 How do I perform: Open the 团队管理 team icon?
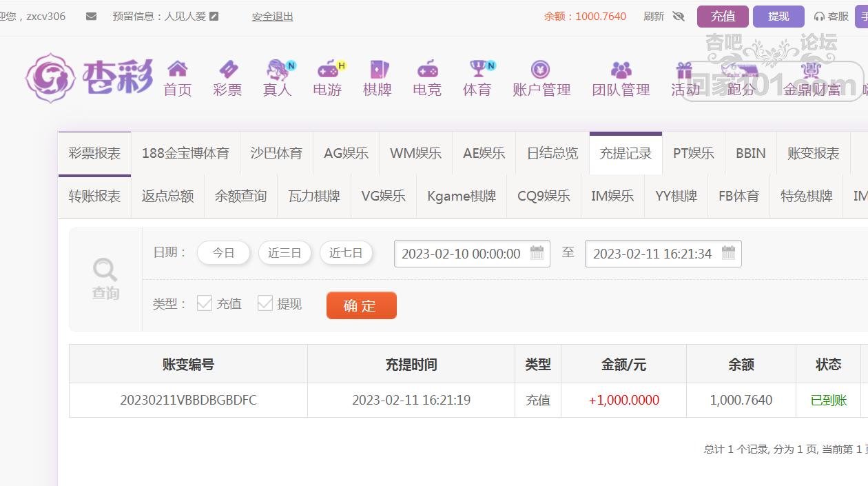pos(621,69)
